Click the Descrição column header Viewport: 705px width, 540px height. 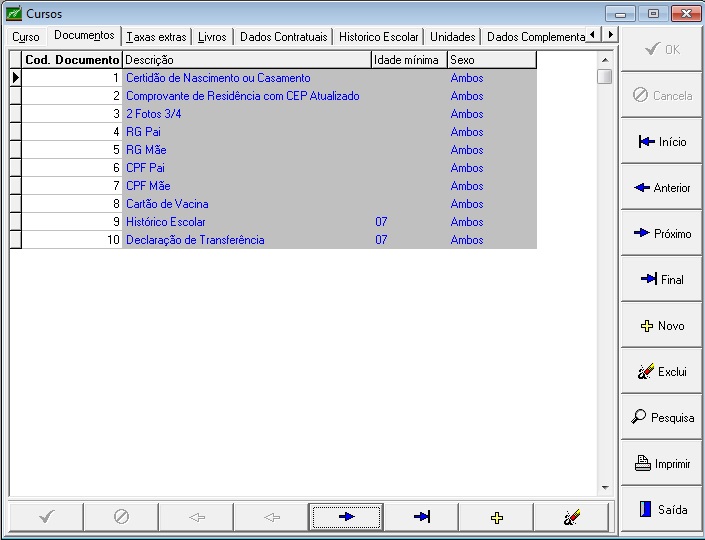tap(246, 60)
